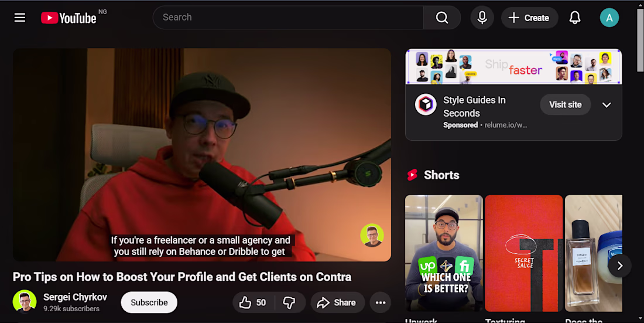
Task: Open Sergei Chyrkov channel avatar
Action: tap(25, 302)
